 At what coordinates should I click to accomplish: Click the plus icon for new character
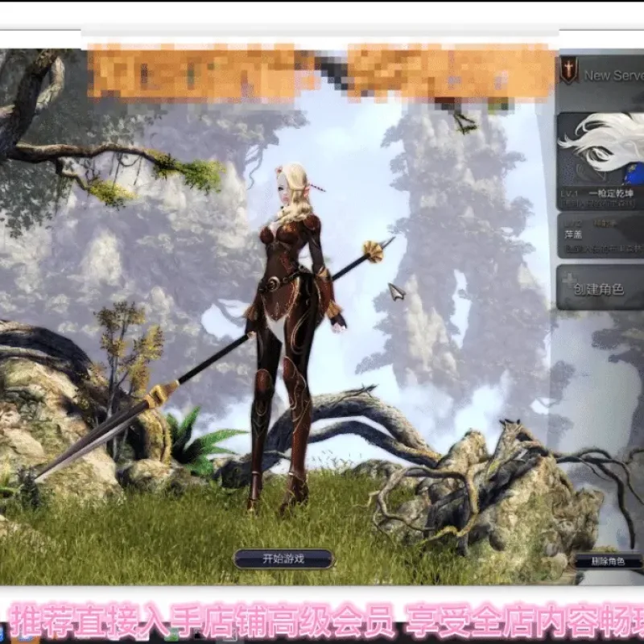pyautogui.click(x=569, y=279)
